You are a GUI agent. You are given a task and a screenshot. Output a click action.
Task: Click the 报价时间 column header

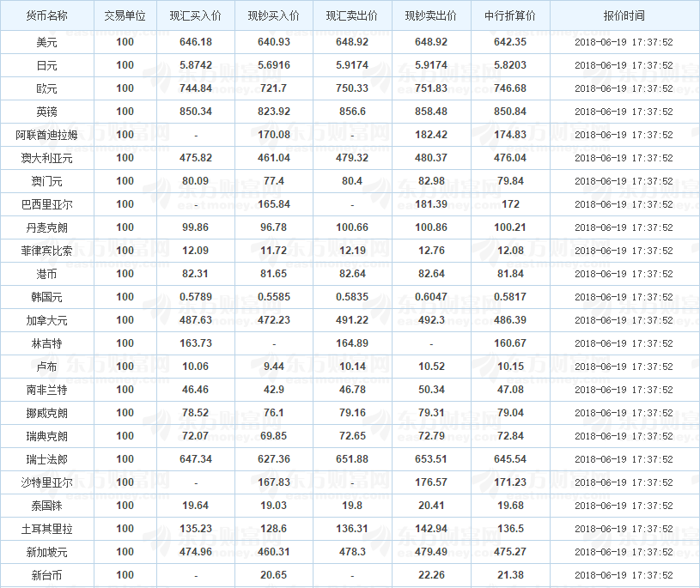[624, 15]
